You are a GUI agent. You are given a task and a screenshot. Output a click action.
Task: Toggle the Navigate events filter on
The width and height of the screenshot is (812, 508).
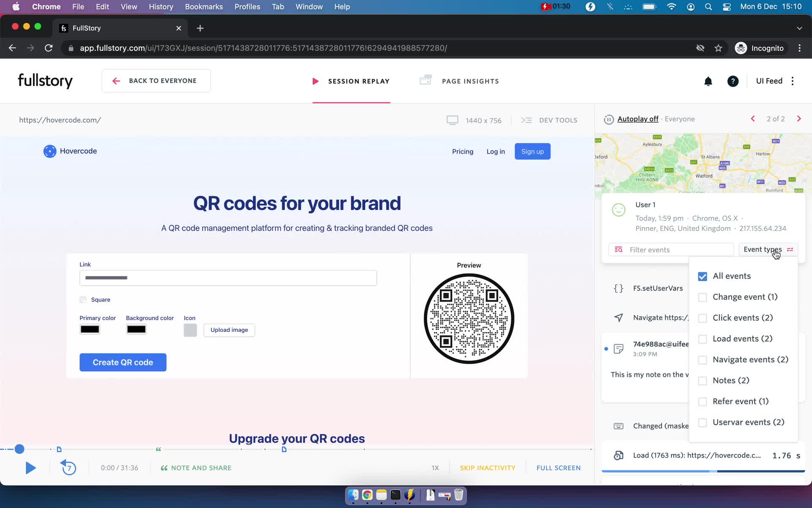703,359
